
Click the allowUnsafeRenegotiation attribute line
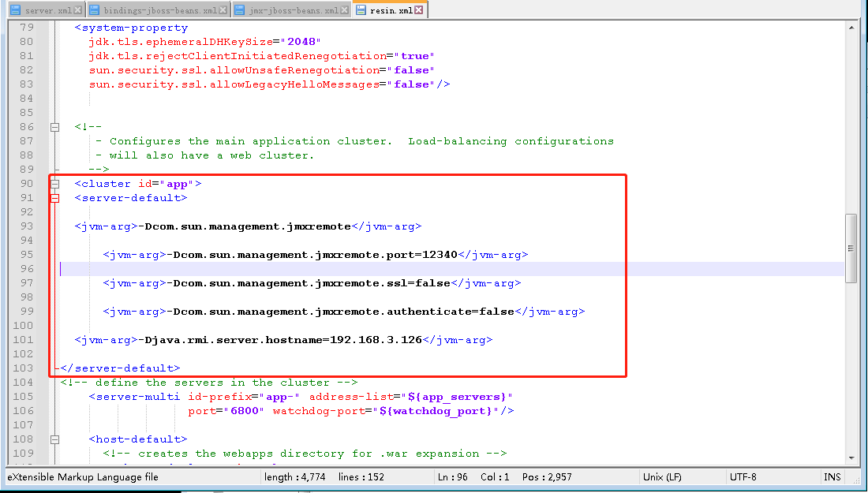coord(261,70)
